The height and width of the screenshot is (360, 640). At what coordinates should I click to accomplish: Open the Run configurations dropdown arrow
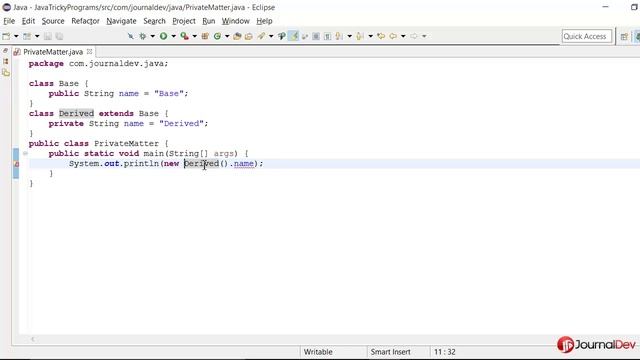[x=173, y=36]
